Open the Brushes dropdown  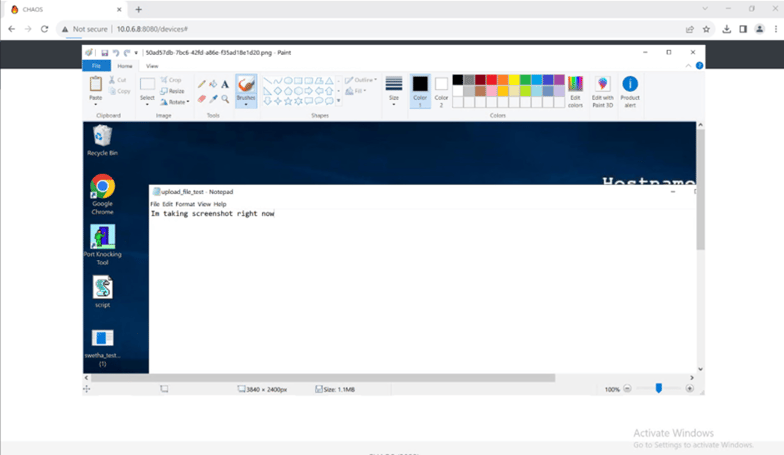246,102
